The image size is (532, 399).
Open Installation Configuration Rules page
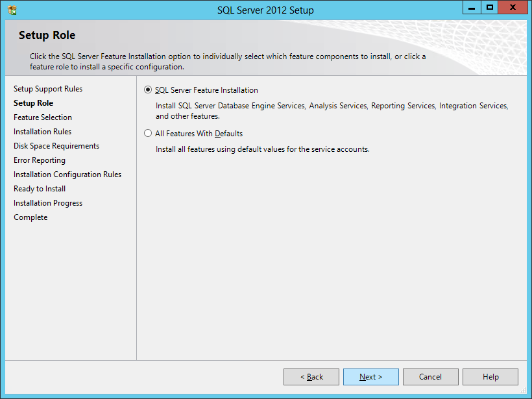click(67, 174)
